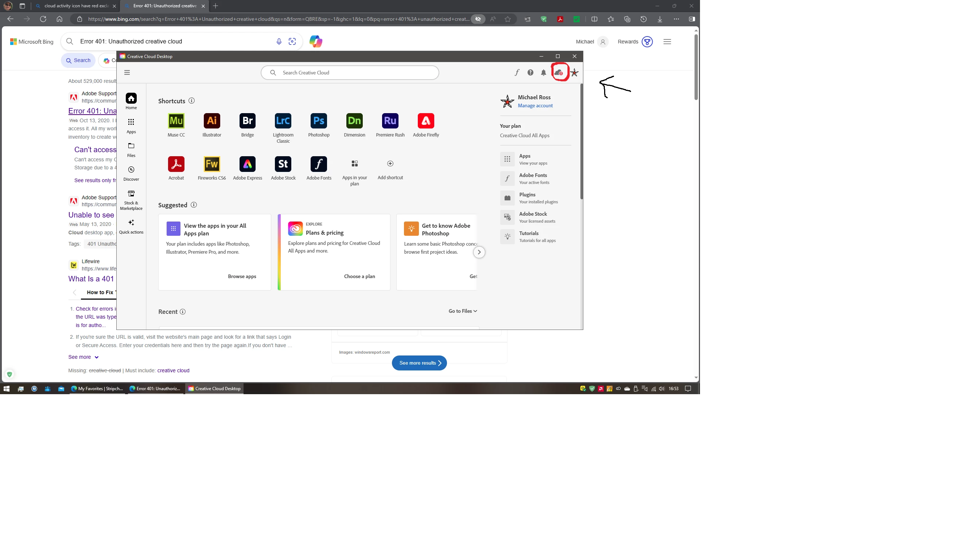The image size is (980, 546).
Task: Show next suggested card arrow
Action: (479, 252)
